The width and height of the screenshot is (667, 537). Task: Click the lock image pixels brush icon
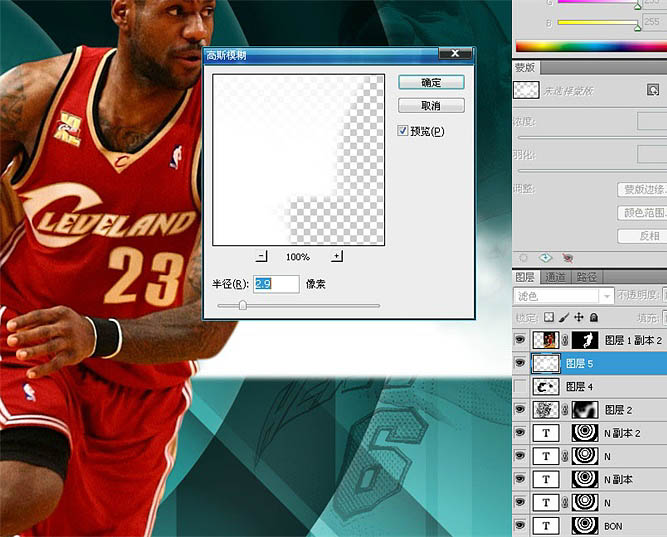(x=564, y=317)
